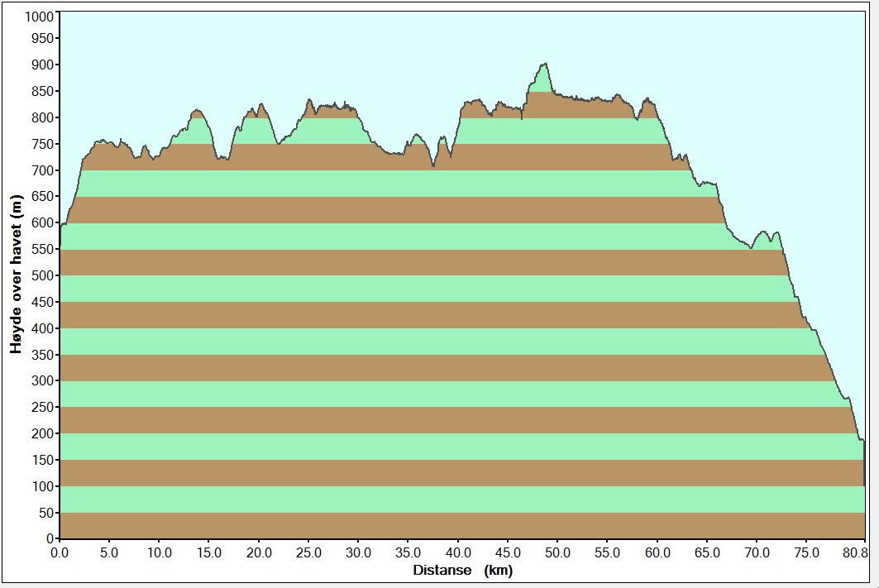Click the profile's starting point at 0 km
Viewport: 879px width, 588px height.
[x=61, y=225]
